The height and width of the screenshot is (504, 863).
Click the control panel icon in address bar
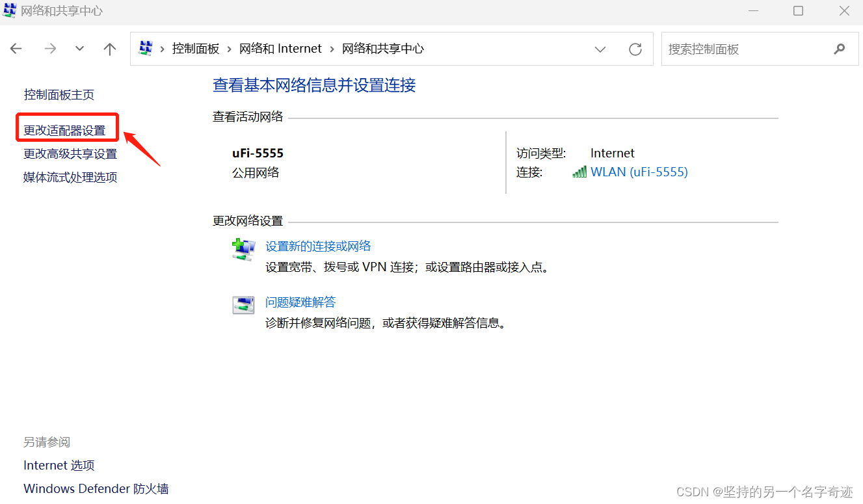(x=146, y=49)
